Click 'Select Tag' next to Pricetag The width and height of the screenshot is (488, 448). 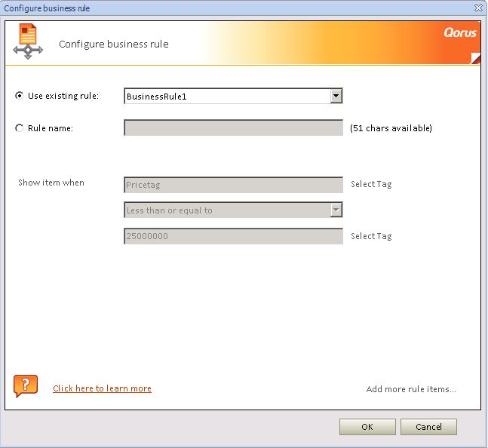click(x=371, y=184)
